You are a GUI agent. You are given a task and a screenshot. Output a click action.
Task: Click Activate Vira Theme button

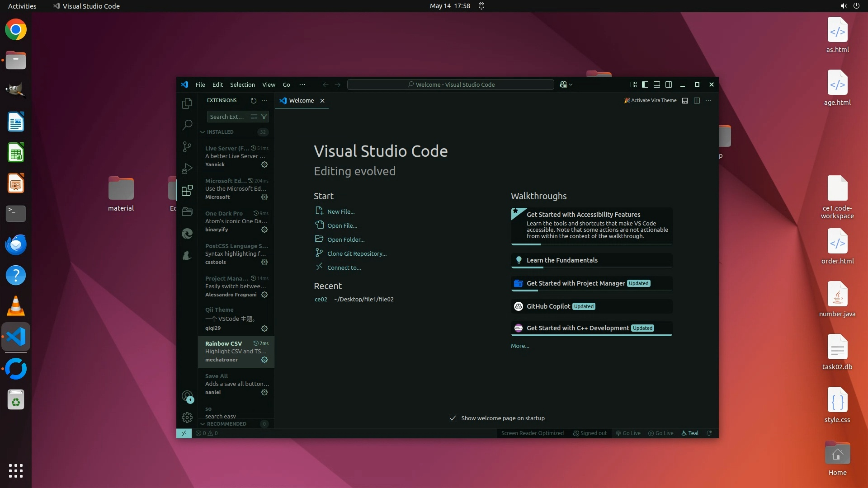point(650,100)
